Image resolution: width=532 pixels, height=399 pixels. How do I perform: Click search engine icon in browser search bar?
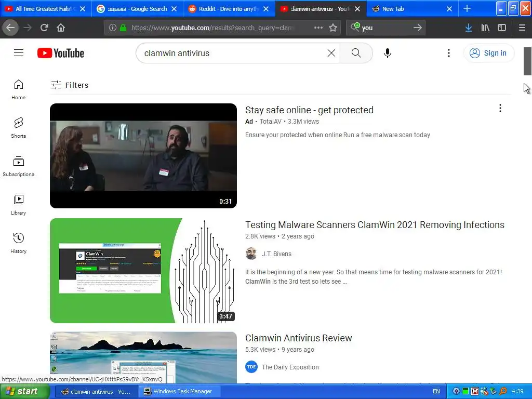coord(355,27)
